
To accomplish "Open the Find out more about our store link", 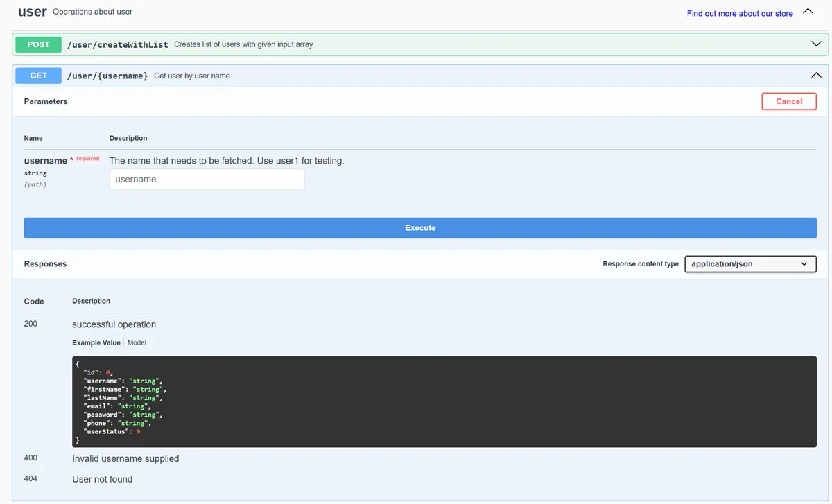I will click(x=740, y=13).
